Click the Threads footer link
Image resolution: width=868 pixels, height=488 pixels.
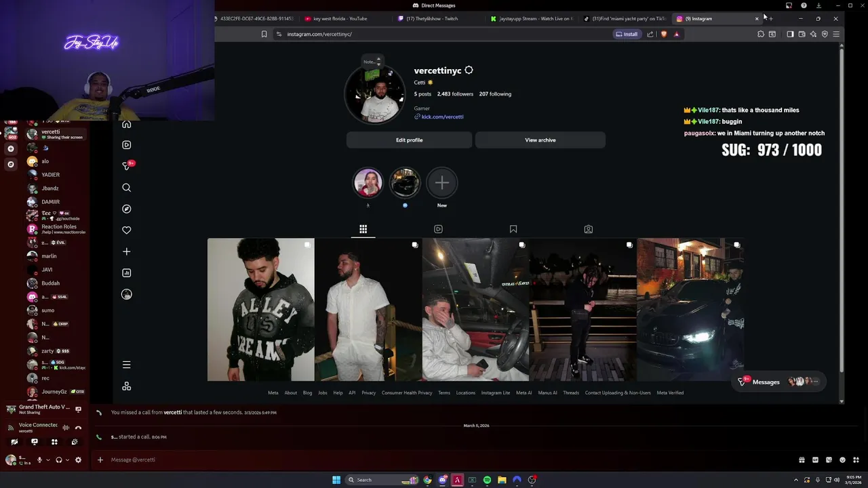click(571, 392)
